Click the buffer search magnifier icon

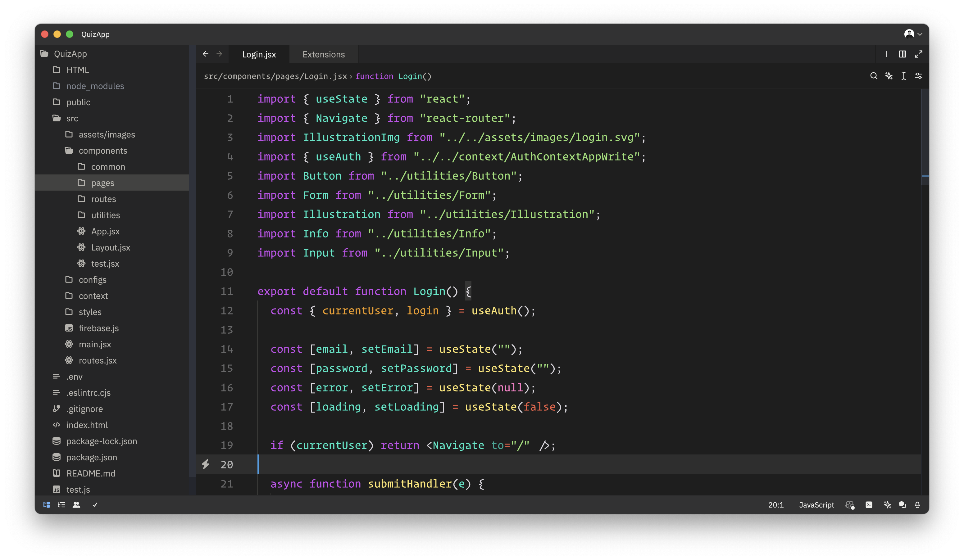tap(874, 76)
